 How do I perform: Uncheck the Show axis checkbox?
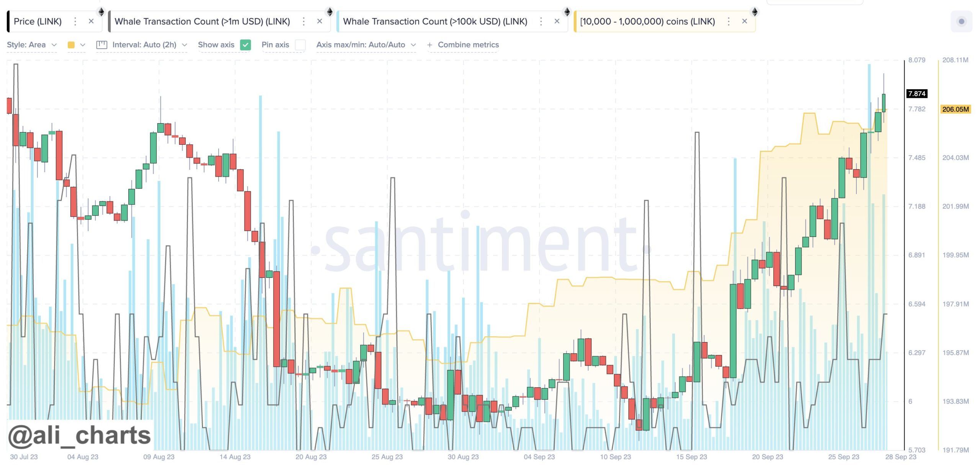pos(245,45)
